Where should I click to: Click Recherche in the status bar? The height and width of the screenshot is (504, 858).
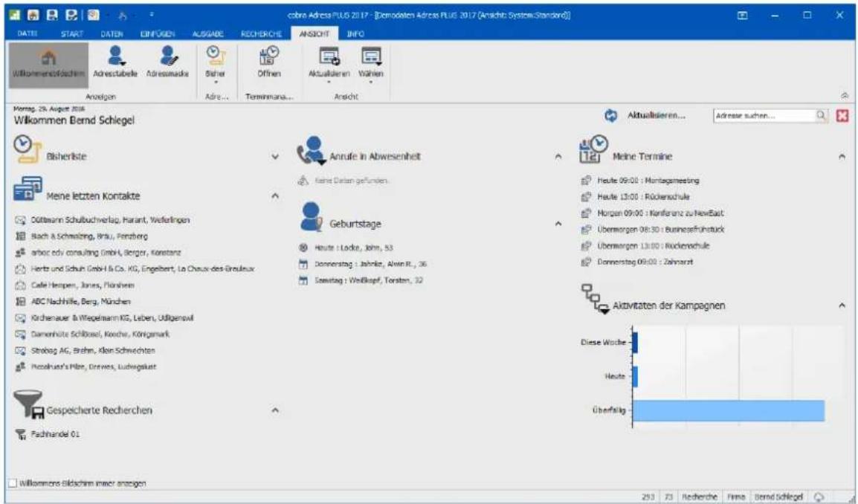tap(700, 497)
